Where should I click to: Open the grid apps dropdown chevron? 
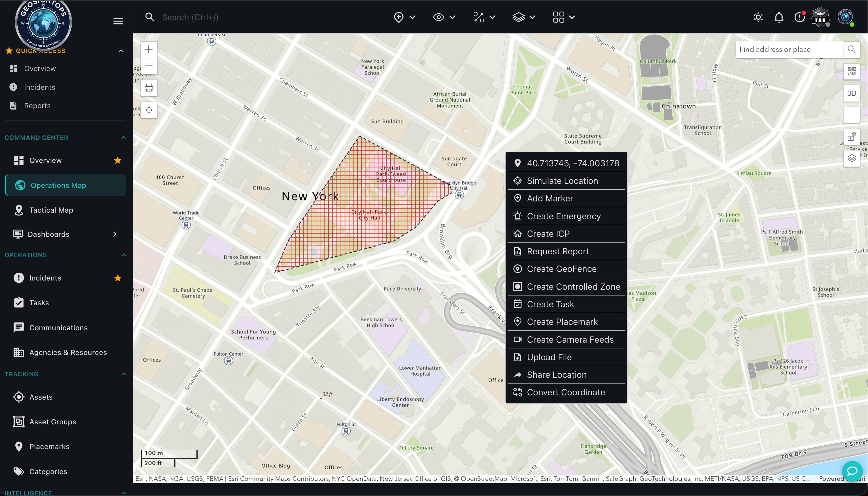coord(572,17)
